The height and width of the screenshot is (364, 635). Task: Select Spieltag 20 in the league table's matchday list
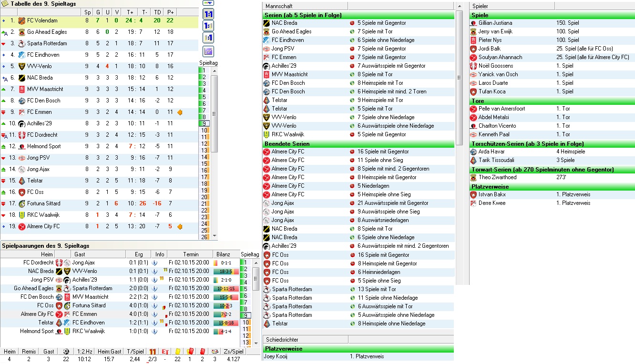coord(204,197)
